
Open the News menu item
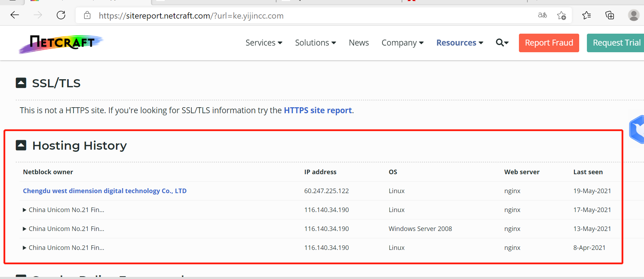click(x=359, y=43)
